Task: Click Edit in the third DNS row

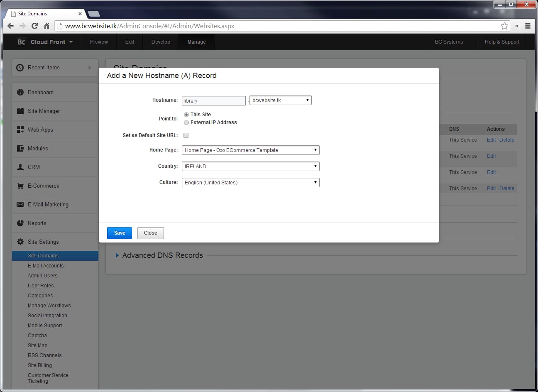Action: (x=491, y=172)
